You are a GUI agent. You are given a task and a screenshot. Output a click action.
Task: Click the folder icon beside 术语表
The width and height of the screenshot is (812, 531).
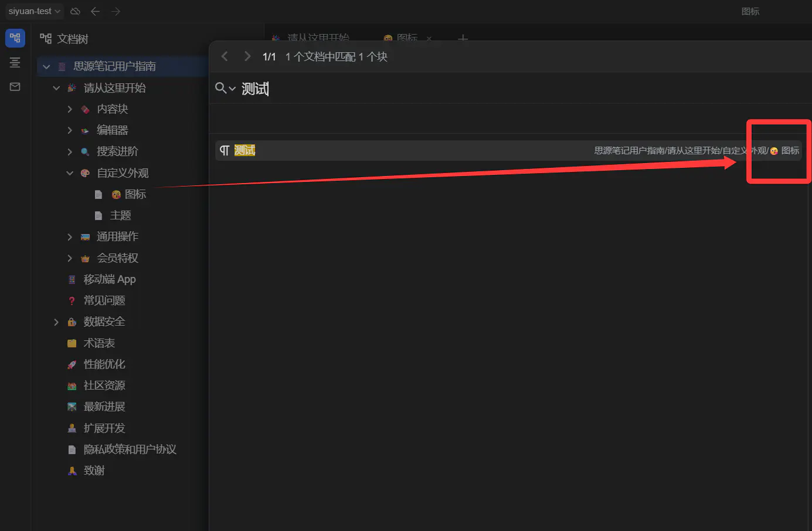[72, 343]
